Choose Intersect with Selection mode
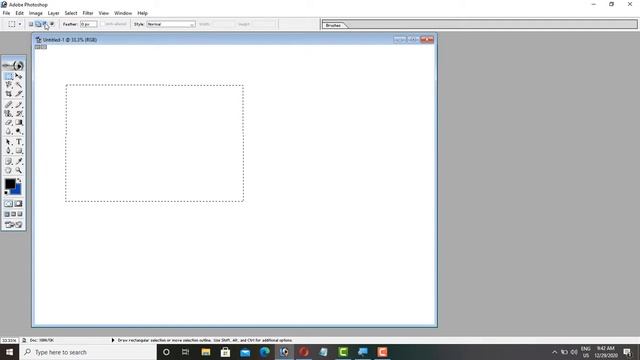Screen dimensions: 640x360 [x=52, y=24]
